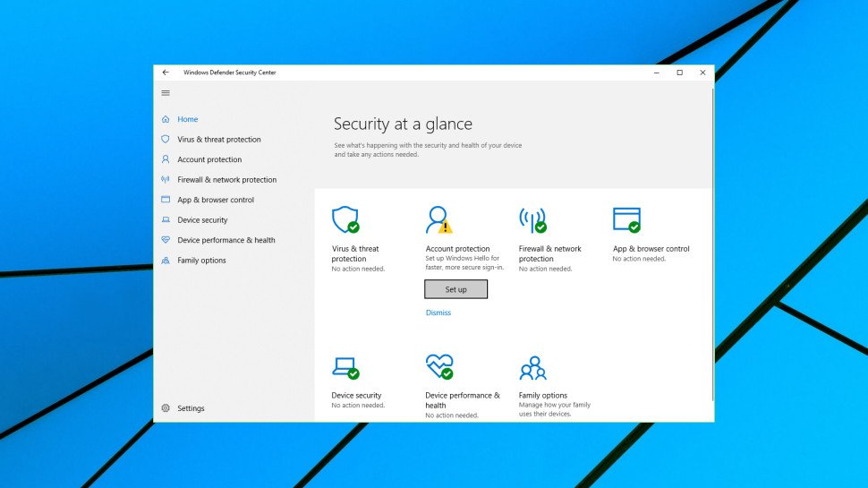Click the antenna icon beside Firewall & network protection
This screenshot has width=868, height=488.
coord(166,179)
